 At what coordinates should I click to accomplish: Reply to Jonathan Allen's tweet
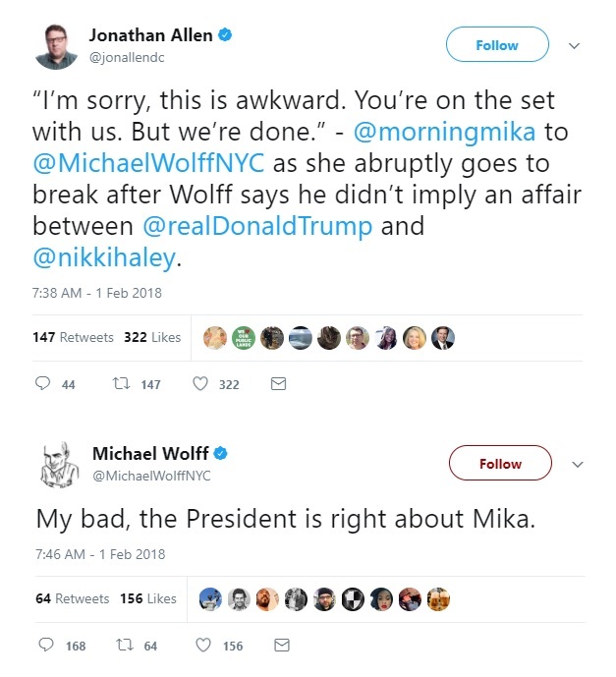[x=43, y=384]
